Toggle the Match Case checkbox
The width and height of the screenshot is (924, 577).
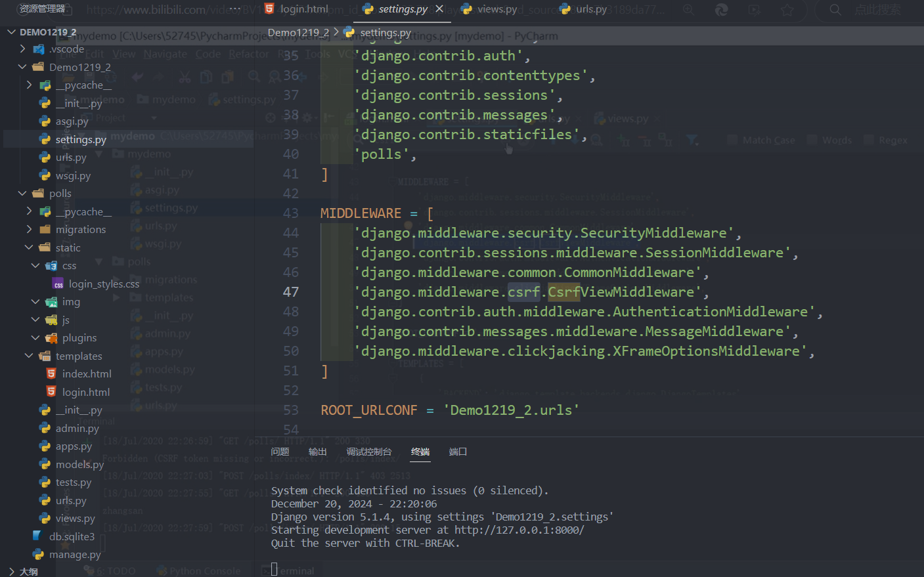click(732, 140)
